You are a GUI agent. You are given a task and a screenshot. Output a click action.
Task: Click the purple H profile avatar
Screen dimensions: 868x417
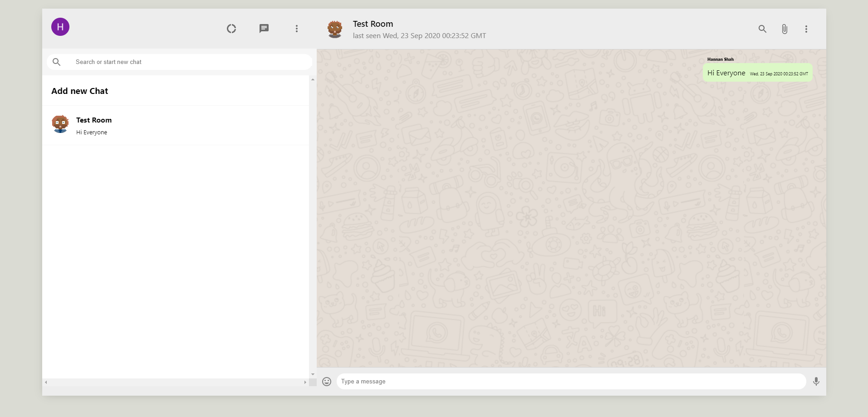pos(60,27)
